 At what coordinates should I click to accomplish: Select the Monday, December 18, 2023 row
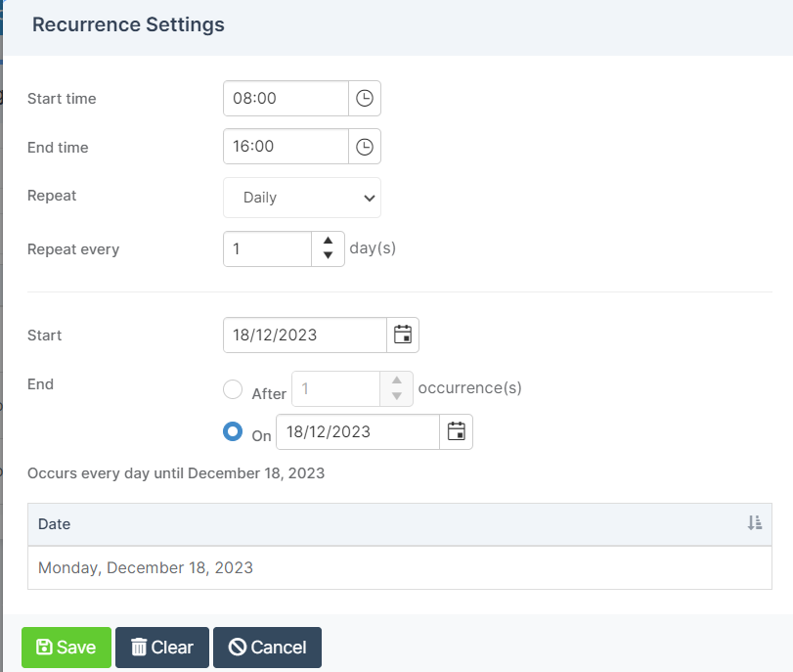point(400,567)
